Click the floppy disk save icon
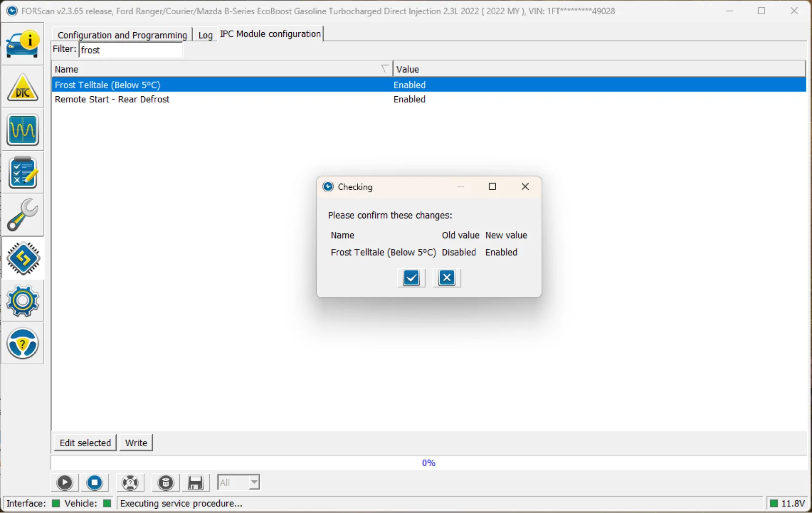The image size is (812, 513). coord(196,483)
